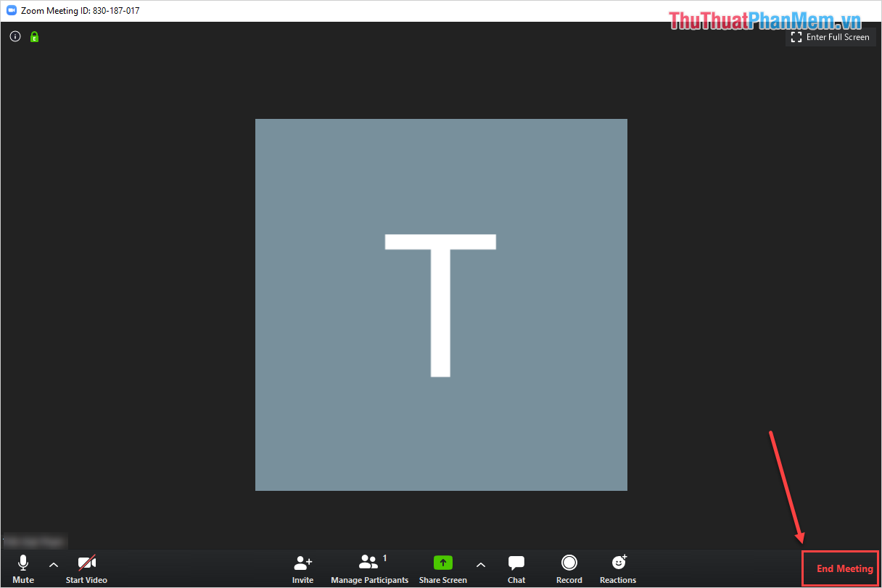Click the participant name label at bottom left
Viewport: 882px width, 588px height.
(33, 540)
